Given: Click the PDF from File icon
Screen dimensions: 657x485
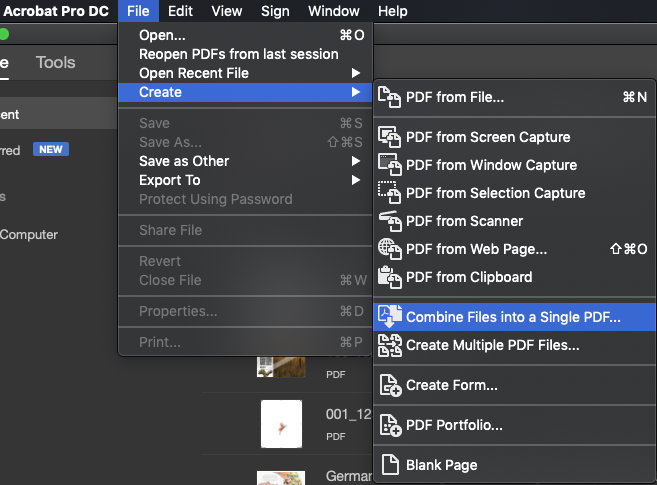Looking at the screenshot, I should click(x=389, y=97).
